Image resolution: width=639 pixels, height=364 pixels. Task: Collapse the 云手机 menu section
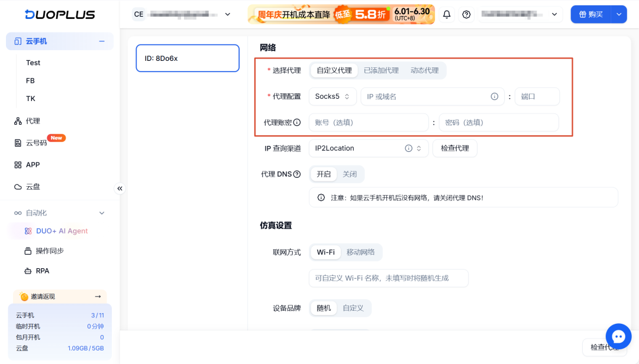click(x=102, y=41)
